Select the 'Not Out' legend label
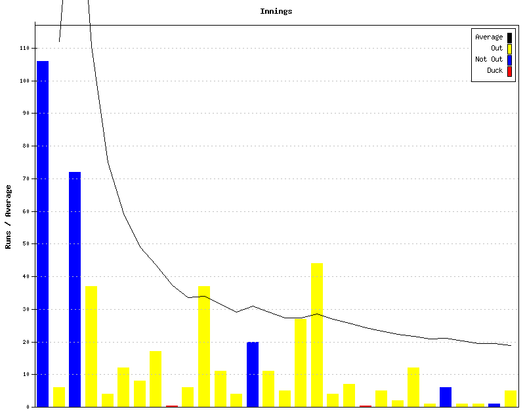 [x=489, y=59]
